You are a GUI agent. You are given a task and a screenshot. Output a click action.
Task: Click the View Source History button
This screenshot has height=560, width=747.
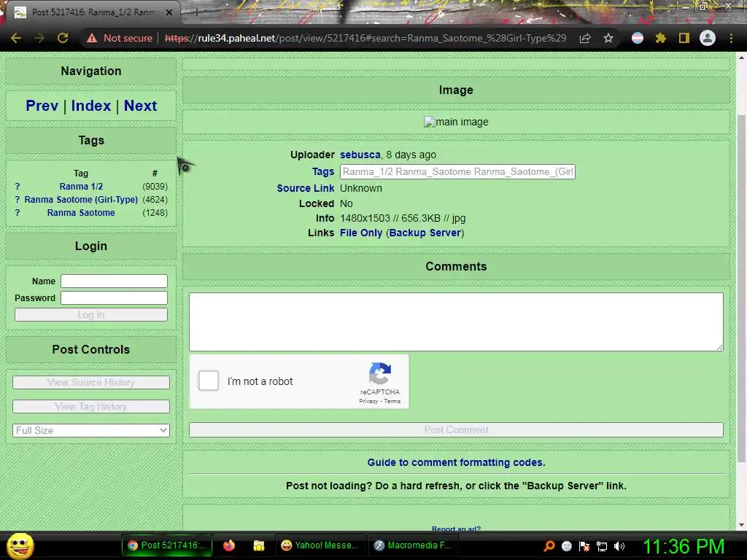click(91, 382)
